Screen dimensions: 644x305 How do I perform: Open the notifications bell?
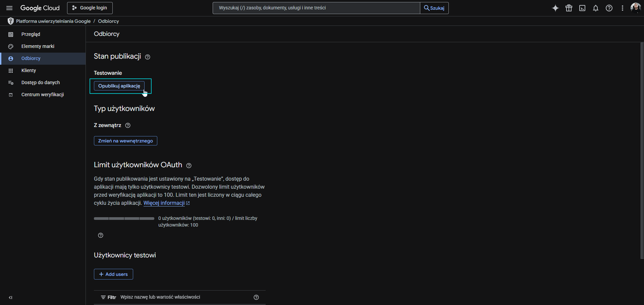(596, 8)
